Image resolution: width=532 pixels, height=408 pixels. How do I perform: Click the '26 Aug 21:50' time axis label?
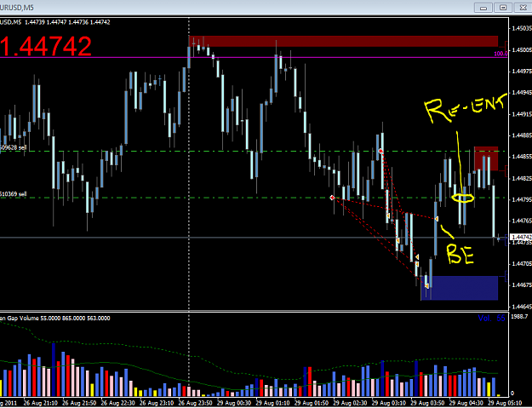point(80,403)
